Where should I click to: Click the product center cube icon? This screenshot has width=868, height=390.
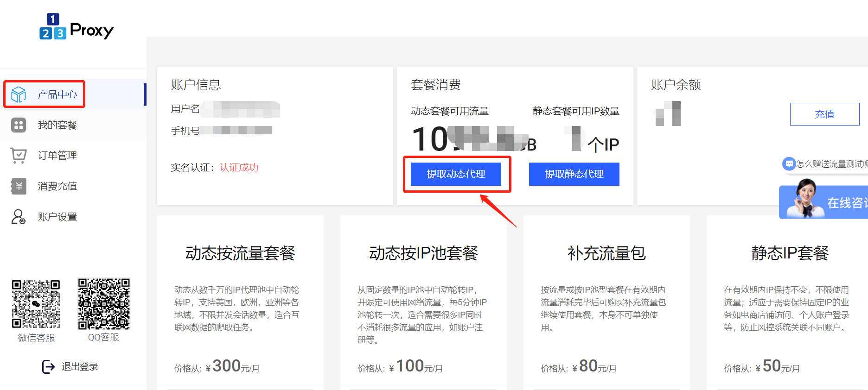pos(19,94)
